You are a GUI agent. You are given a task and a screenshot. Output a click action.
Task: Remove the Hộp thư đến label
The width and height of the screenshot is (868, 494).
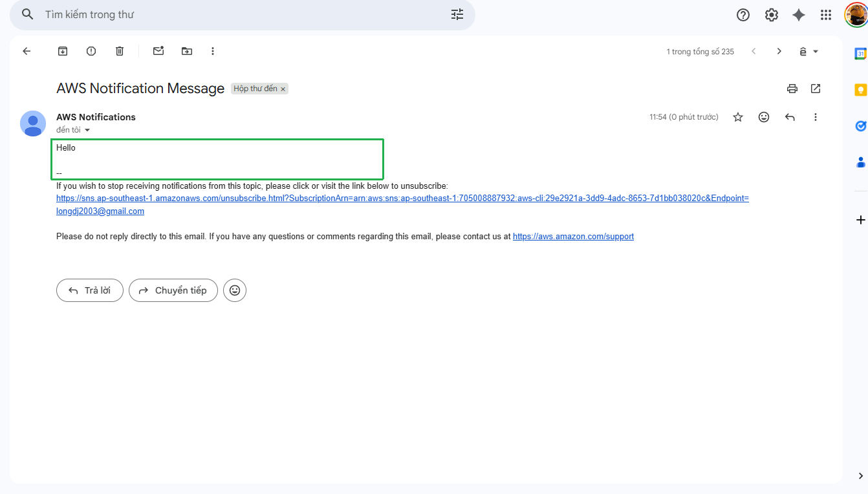point(283,89)
